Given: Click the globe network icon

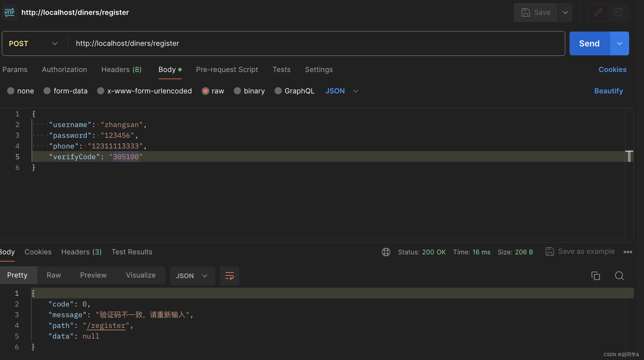Looking at the screenshot, I should click(x=386, y=252).
